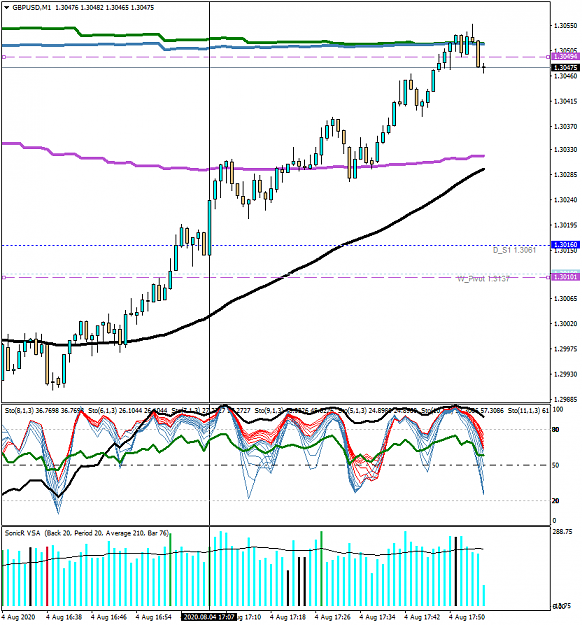582x625 pixels.
Task: Click the 1.30065 price scale value
Action: pyautogui.click(x=566, y=299)
